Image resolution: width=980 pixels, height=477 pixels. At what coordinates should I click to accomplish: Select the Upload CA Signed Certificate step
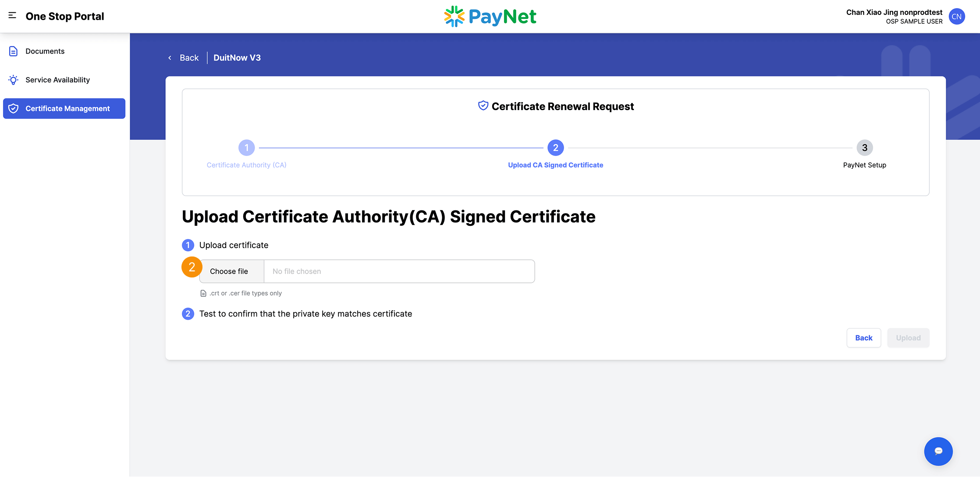tap(555, 148)
